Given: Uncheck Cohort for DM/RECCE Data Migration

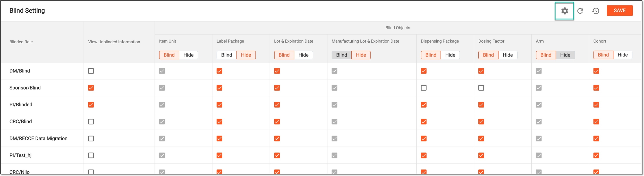Looking at the screenshot, I should point(596,139).
